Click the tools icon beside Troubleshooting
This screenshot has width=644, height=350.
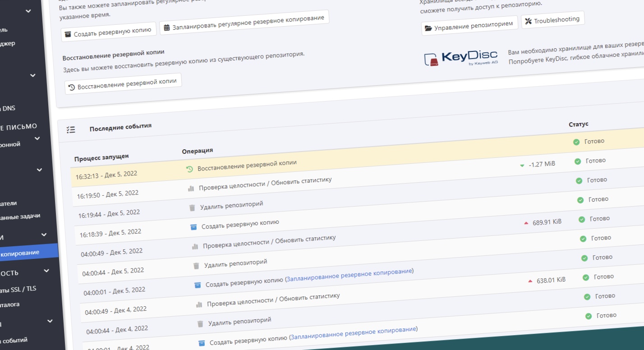pyautogui.click(x=529, y=21)
